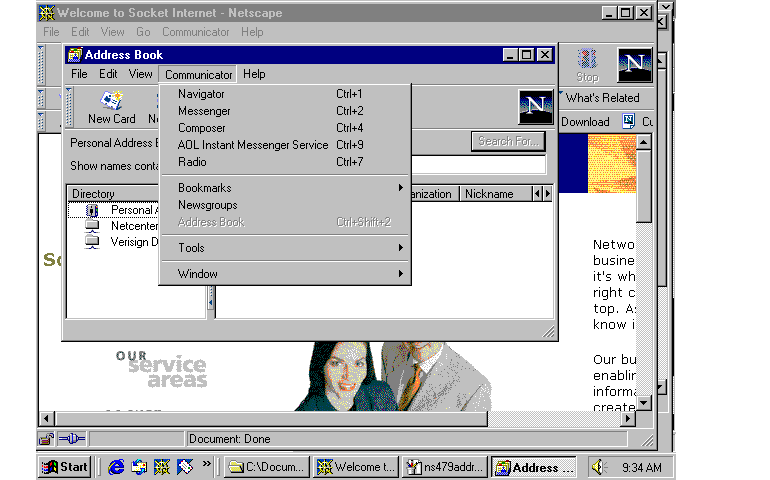Click the online connection icon in status bar
The image size is (770, 480).
pyautogui.click(x=72, y=439)
